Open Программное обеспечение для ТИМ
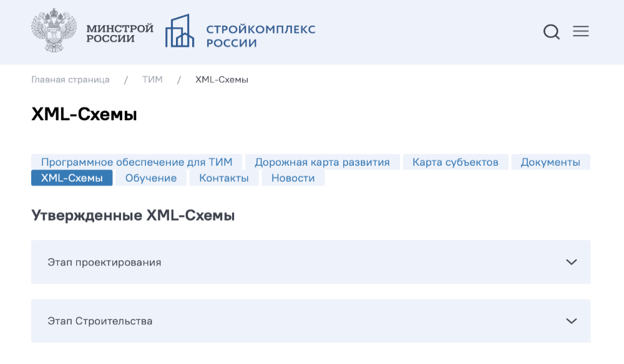Viewport: 624px width, 364px height. [135, 161]
